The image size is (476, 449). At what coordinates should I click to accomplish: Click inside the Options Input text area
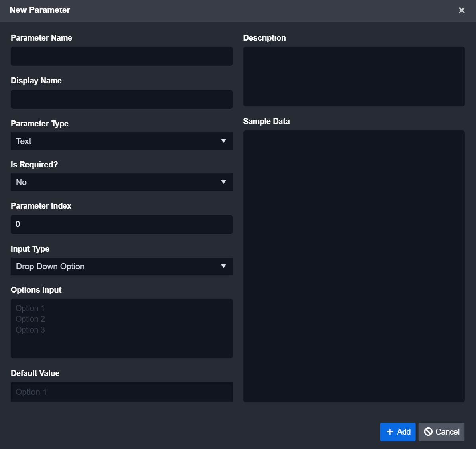click(121, 329)
